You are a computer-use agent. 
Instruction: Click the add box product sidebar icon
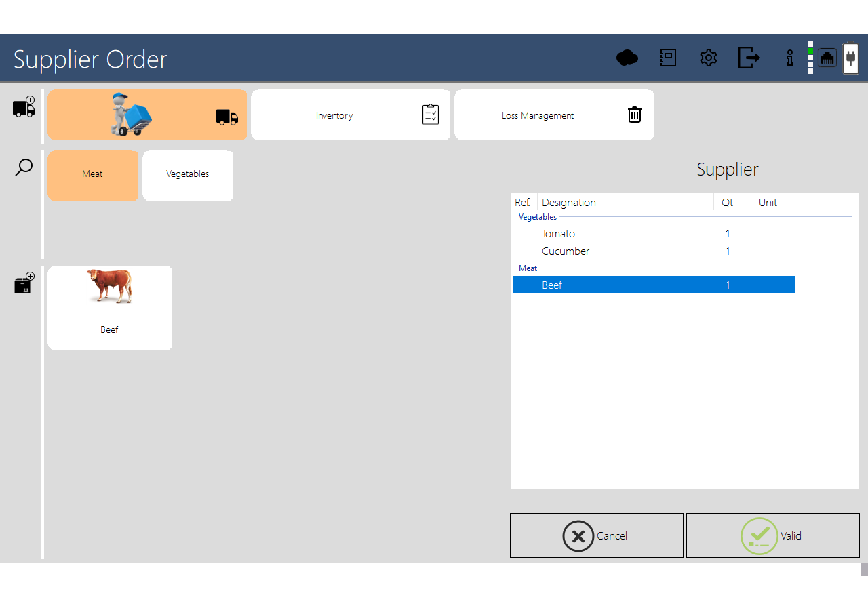(24, 283)
